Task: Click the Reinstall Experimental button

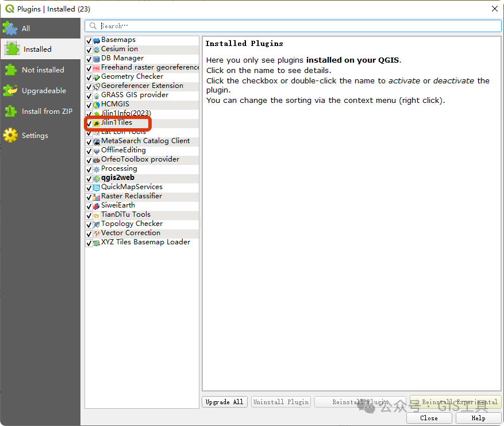Action: 456,402
